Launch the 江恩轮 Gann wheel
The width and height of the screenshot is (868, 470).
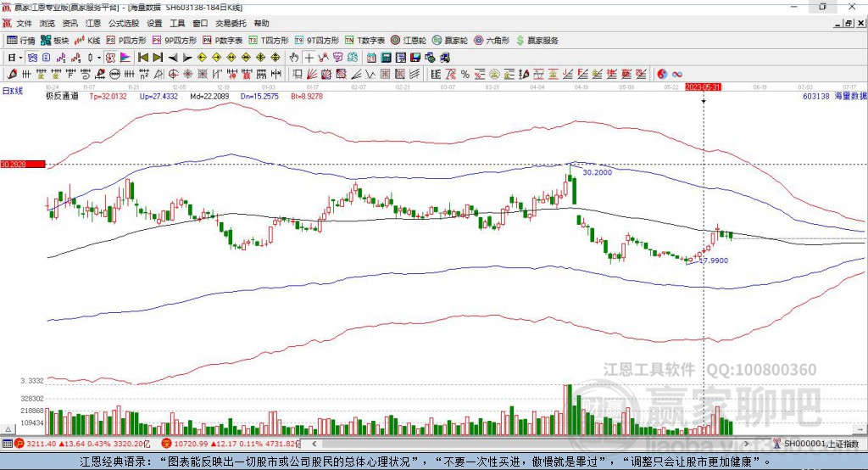[x=409, y=41]
